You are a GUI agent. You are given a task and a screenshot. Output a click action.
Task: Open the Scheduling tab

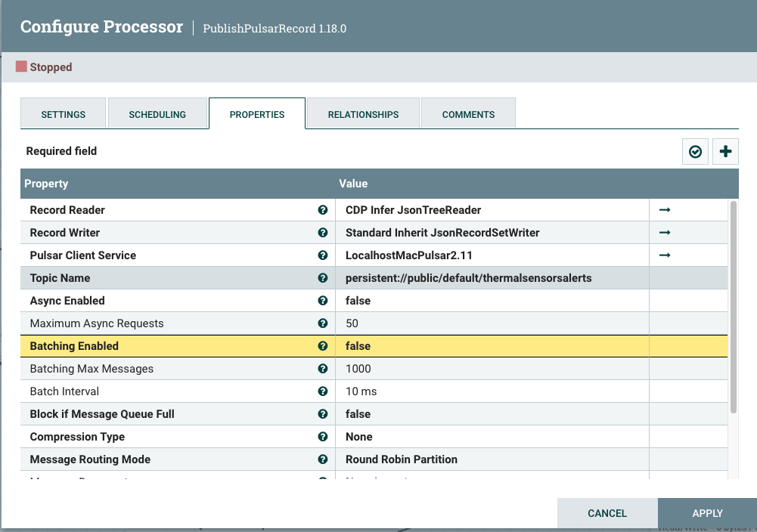tap(157, 114)
